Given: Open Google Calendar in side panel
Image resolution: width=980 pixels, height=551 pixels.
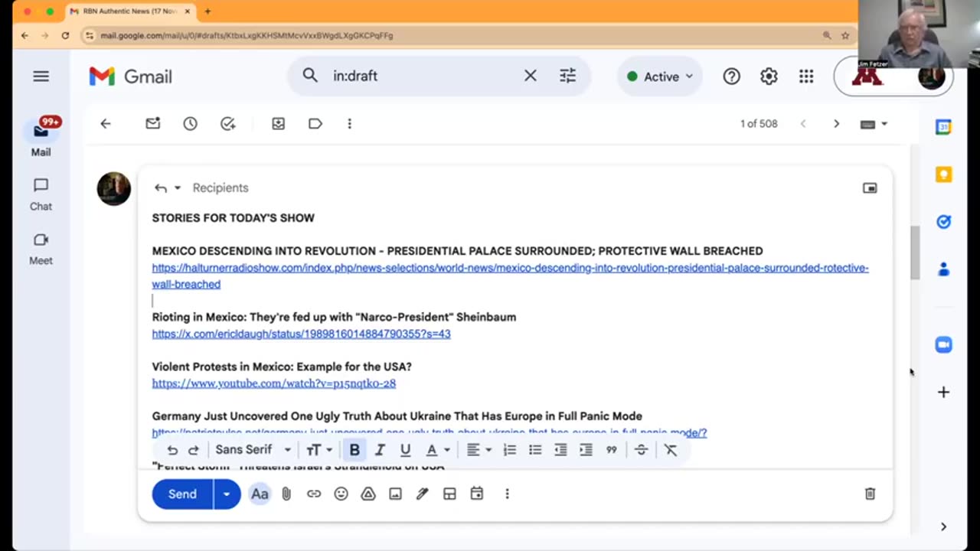Looking at the screenshot, I should [943, 128].
